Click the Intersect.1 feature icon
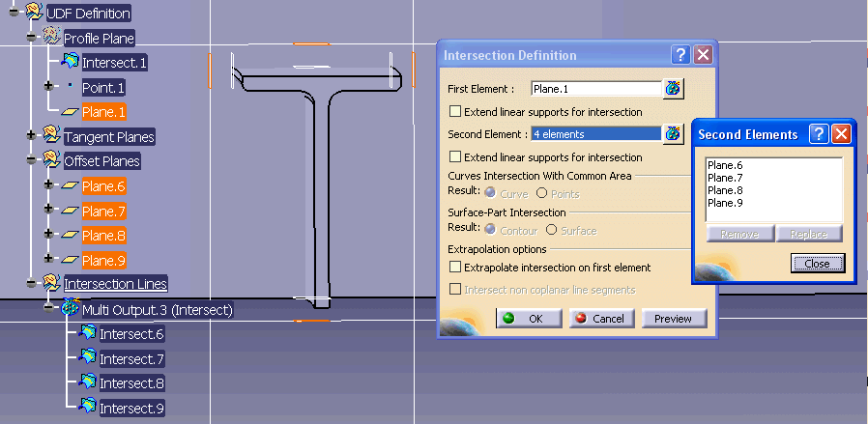This screenshot has width=868, height=424. [x=71, y=61]
